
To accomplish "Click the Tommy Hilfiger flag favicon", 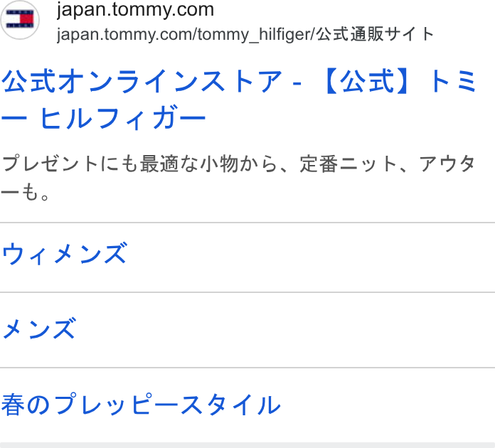I will point(20,19).
